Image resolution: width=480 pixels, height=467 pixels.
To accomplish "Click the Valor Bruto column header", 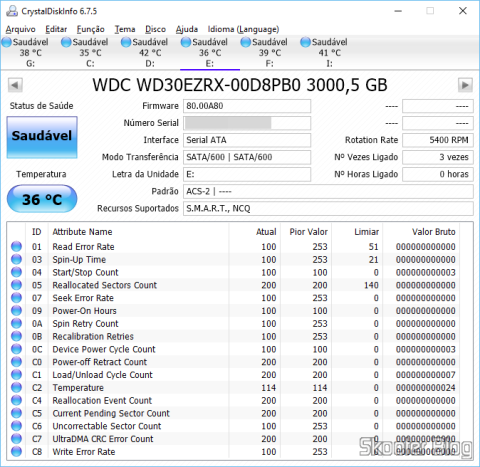I will click(421, 232).
